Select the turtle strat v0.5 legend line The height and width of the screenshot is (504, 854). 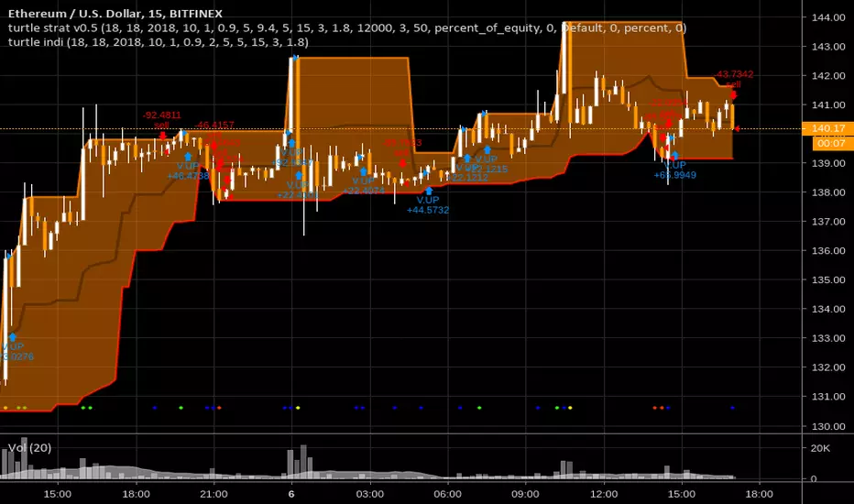[347, 27]
